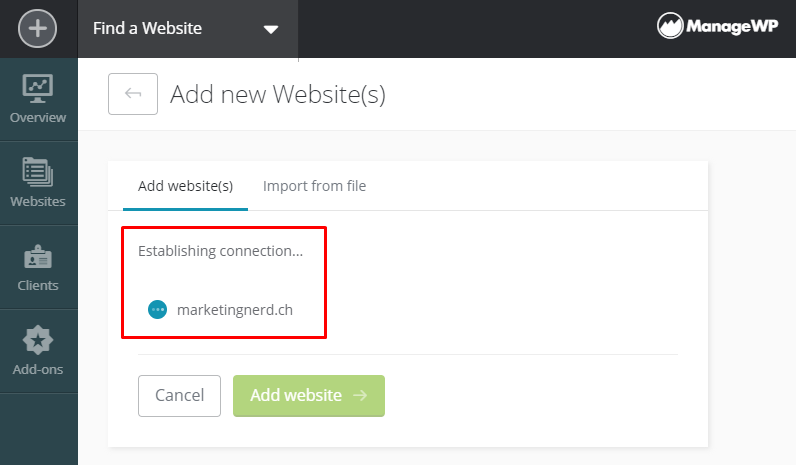Click the Websites label in sidebar
796x465 pixels.
tap(38, 201)
